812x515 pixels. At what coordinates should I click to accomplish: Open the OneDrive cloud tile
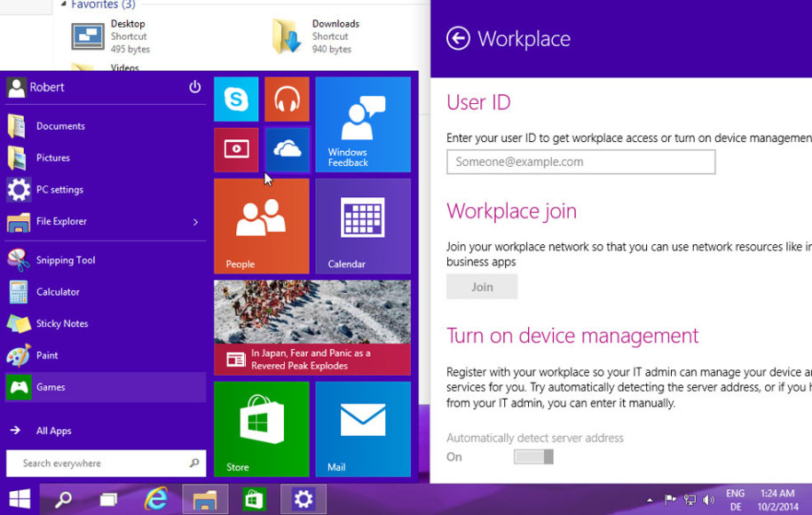pyautogui.click(x=287, y=150)
